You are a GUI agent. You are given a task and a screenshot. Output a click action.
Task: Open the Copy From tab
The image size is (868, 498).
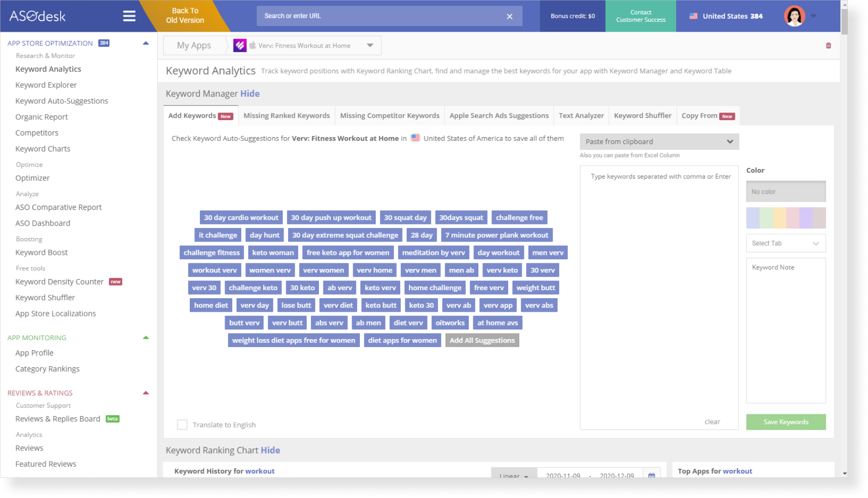708,116
